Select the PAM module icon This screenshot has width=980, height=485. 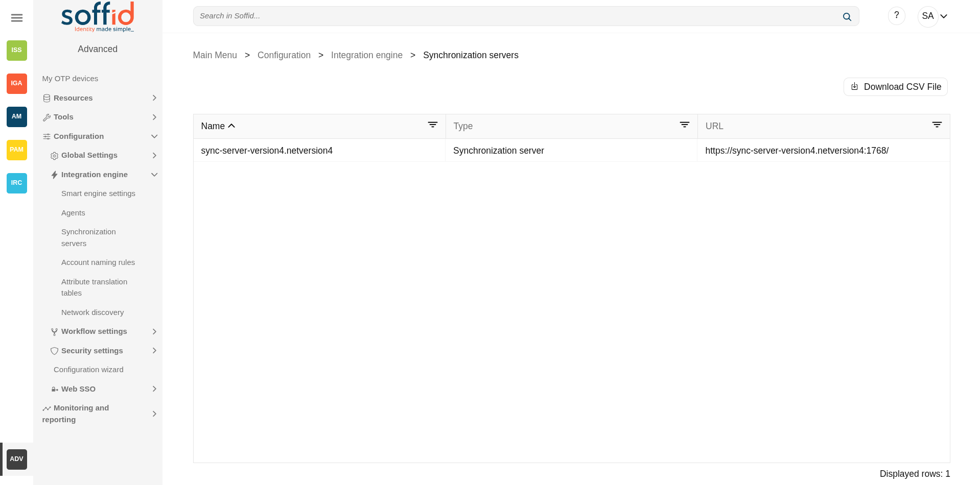click(17, 150)
